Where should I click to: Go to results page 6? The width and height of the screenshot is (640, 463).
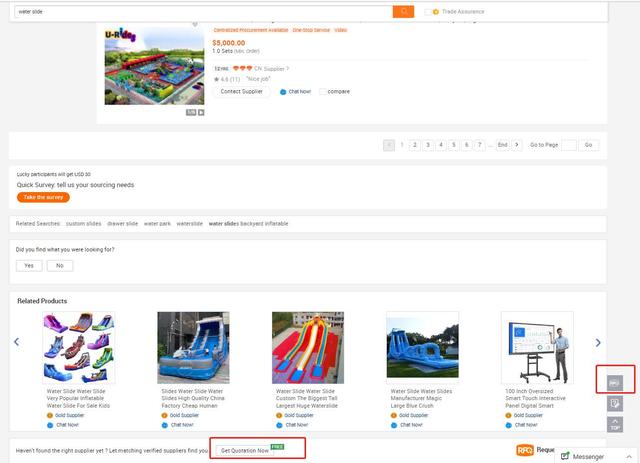point(467,145)
